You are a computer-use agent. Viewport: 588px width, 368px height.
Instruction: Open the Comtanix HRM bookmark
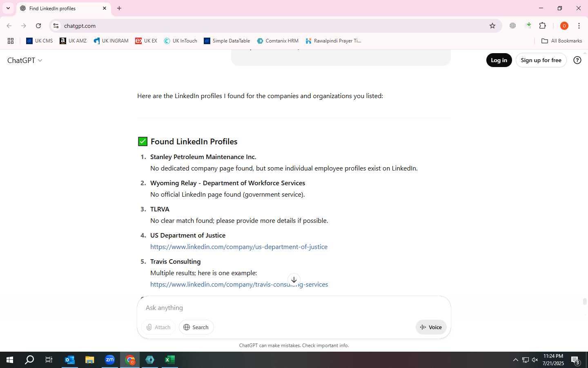(278, 41)
